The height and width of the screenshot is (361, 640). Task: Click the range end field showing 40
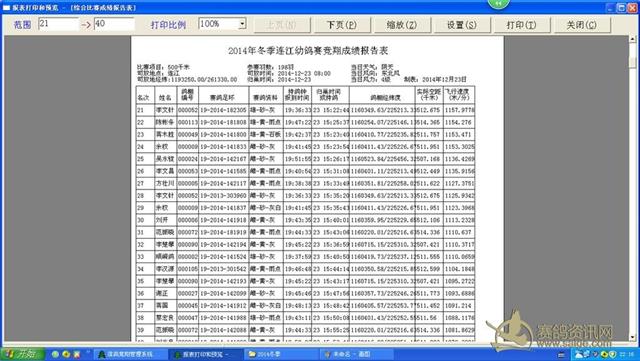click(114, 24)
